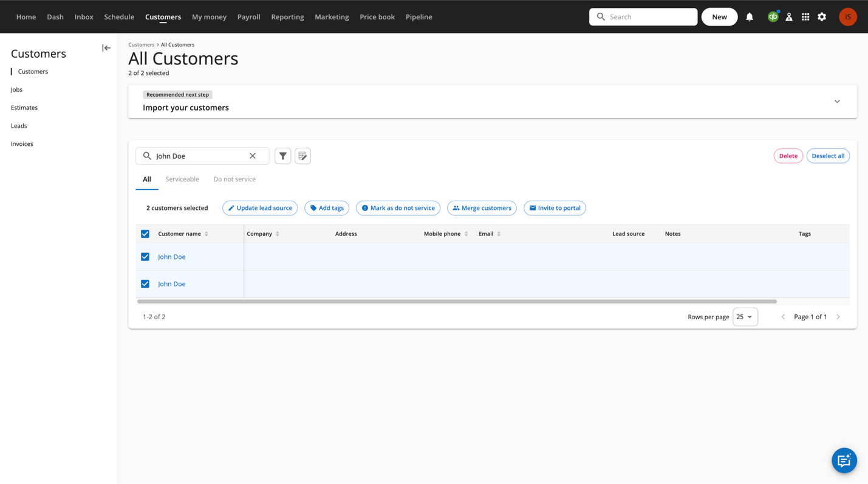Open the Home menu
The image size is (868, 484).
pyautogui.click(x=26, y=17)
